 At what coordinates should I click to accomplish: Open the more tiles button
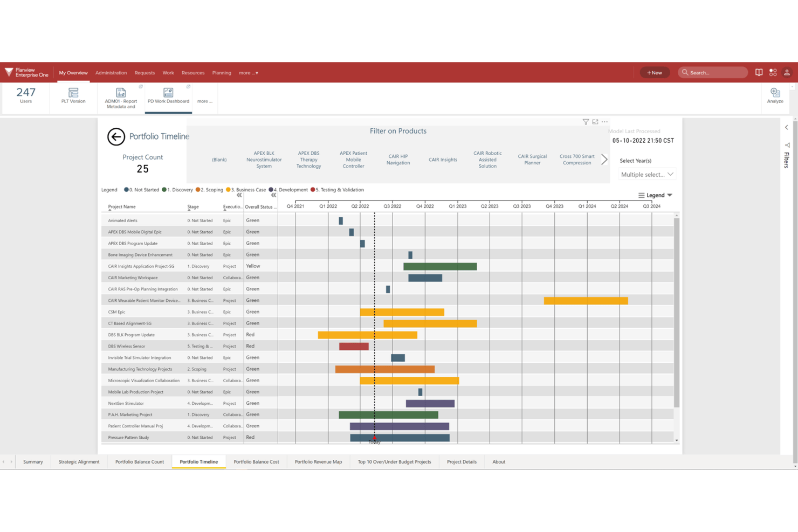205,101
